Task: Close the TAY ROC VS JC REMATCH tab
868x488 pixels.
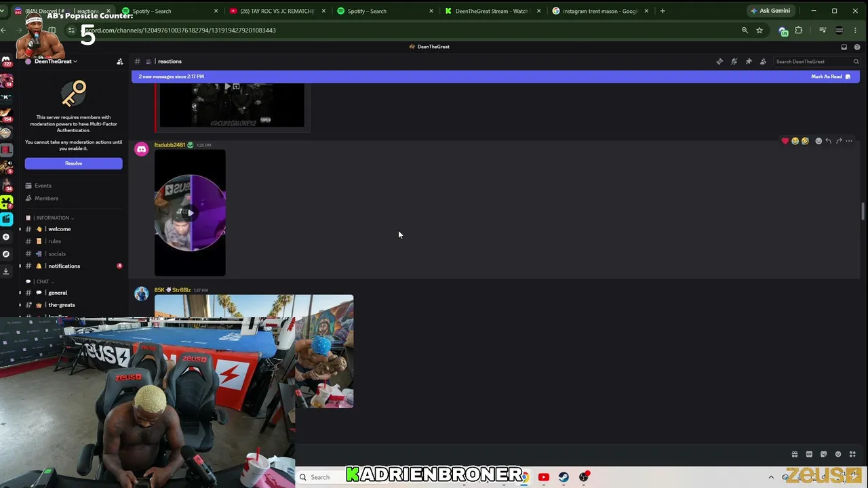Action: pyautogui.click(x=323, y=11)
